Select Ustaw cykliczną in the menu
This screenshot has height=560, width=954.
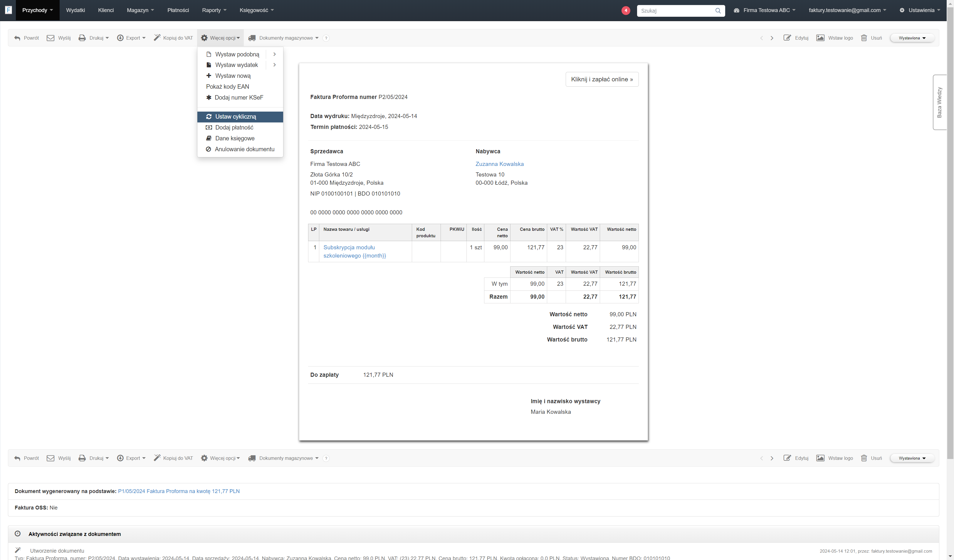pos(240,117)
